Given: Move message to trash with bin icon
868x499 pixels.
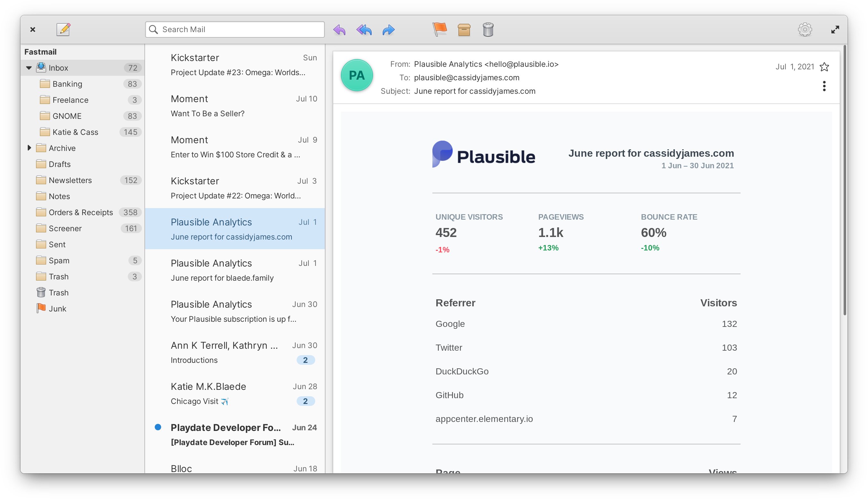Looking at the screenshot, I should point(488,30).
